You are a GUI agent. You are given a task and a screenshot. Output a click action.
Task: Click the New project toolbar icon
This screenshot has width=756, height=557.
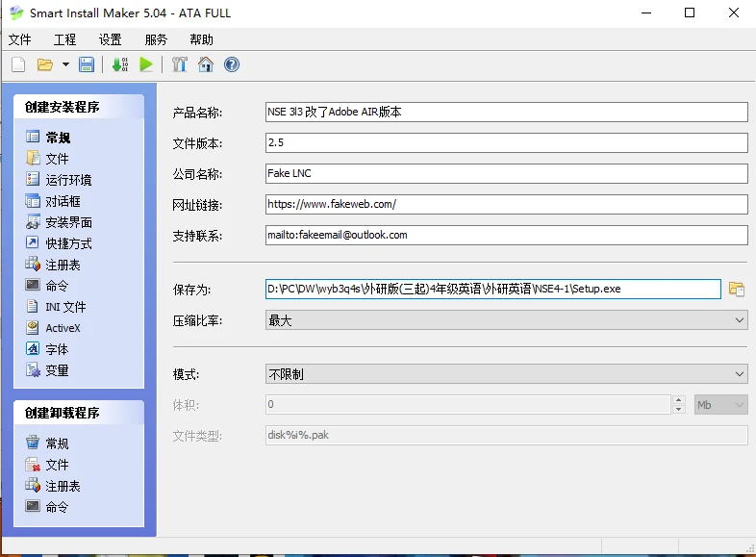pyautogui.click(x=18, y=64)
